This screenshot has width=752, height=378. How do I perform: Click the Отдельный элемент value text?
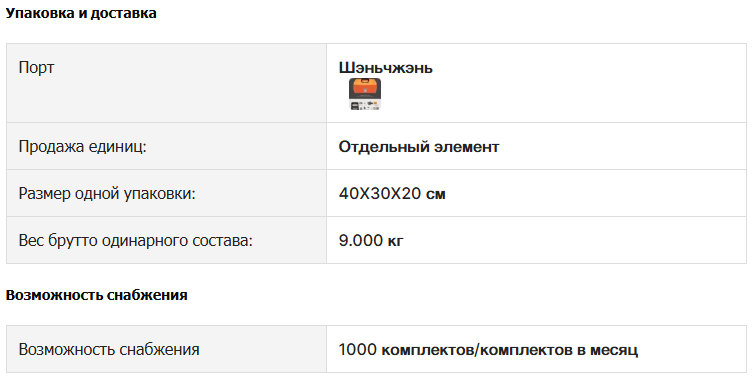click(419, 146)
